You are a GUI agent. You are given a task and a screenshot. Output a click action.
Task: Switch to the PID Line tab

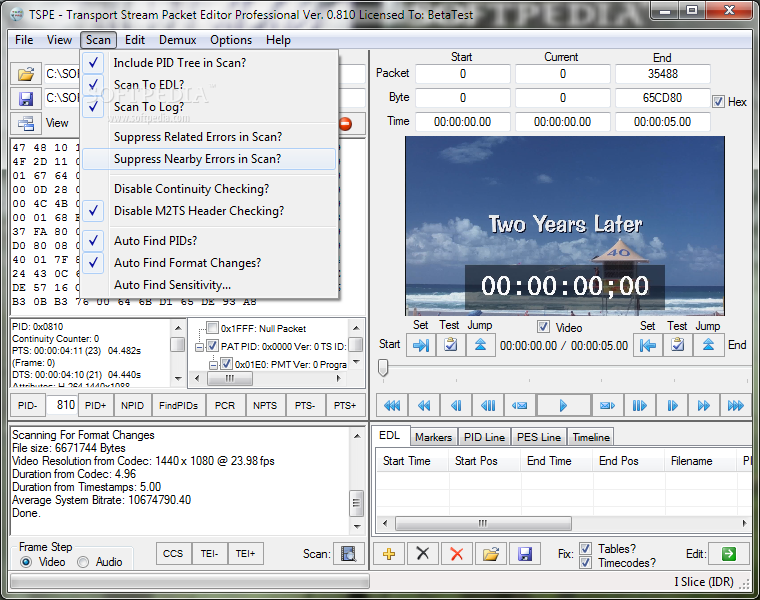tap(484, 437)
